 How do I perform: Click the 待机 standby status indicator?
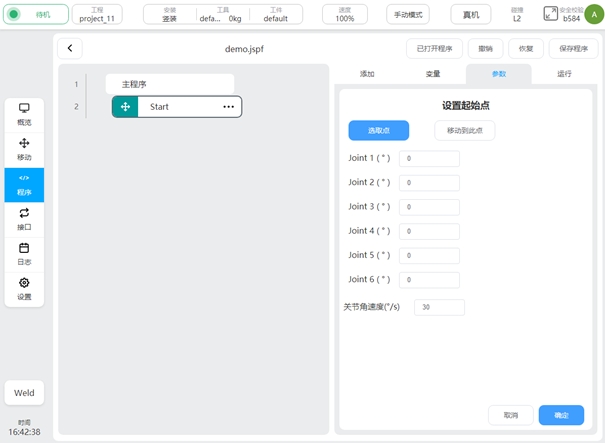pyautogui.click(x=36, y=15)
